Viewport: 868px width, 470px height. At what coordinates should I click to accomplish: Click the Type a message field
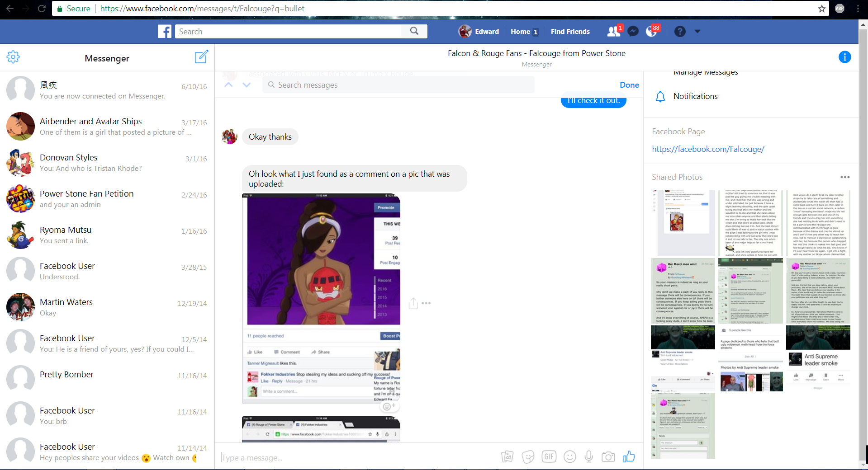[x=357, y=457]
